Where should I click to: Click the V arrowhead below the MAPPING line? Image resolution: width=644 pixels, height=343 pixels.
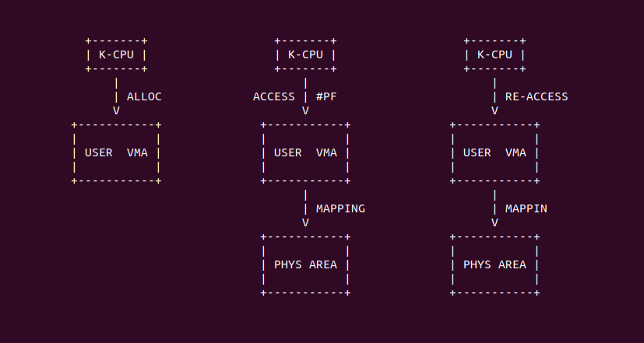click(x=305, y=222)
